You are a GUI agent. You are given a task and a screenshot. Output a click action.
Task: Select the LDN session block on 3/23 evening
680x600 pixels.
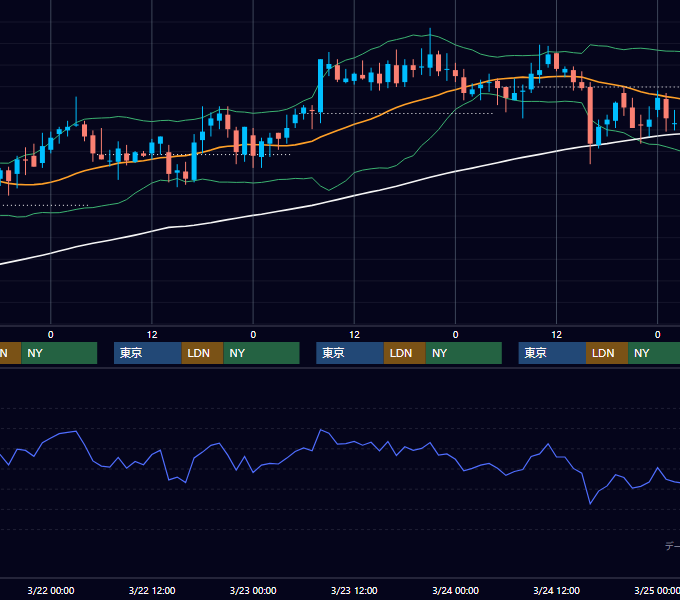tap(405, 353)
